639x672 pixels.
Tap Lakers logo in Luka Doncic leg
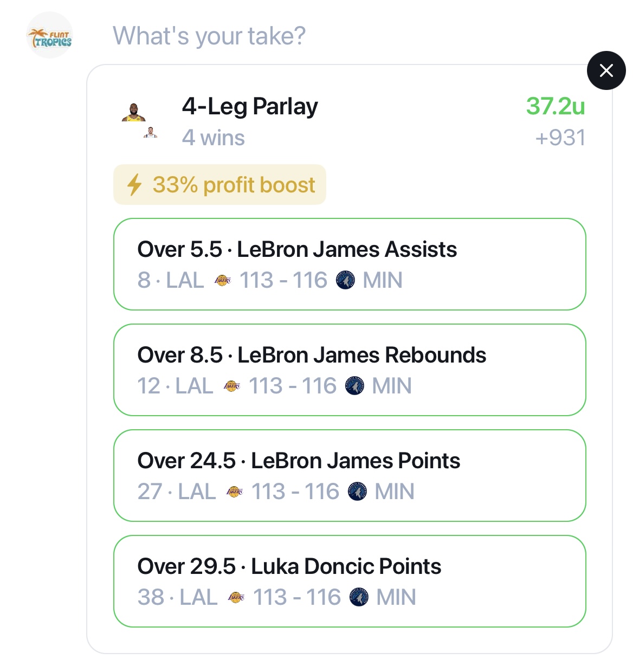point(236,597)
